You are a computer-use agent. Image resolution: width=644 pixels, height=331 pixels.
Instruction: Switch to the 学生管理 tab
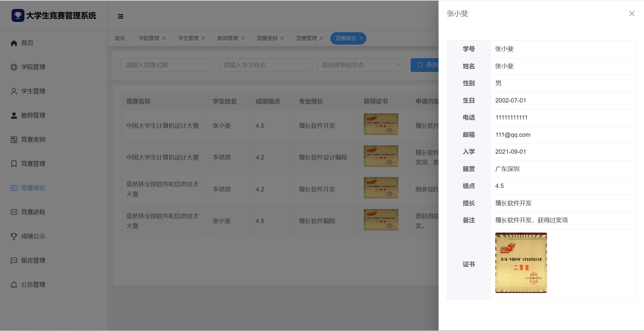(x=188, y=38)
